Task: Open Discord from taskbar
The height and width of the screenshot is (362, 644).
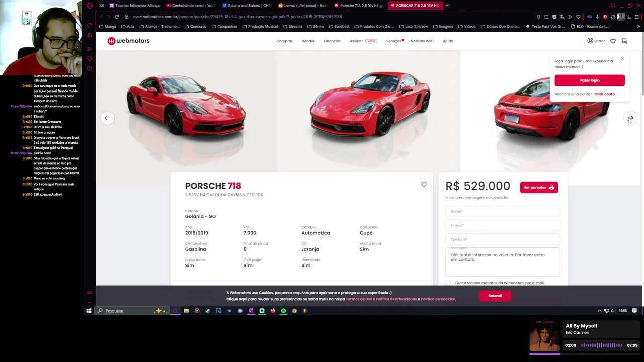Action: pyautogui.click(x=240, y=311)
